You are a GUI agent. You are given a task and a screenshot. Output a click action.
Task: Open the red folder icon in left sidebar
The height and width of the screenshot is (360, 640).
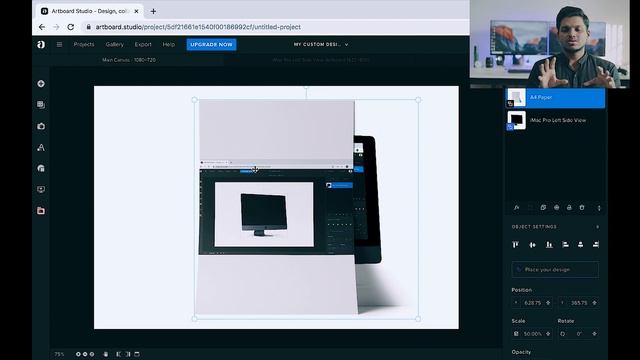click(x=41, y=211)
